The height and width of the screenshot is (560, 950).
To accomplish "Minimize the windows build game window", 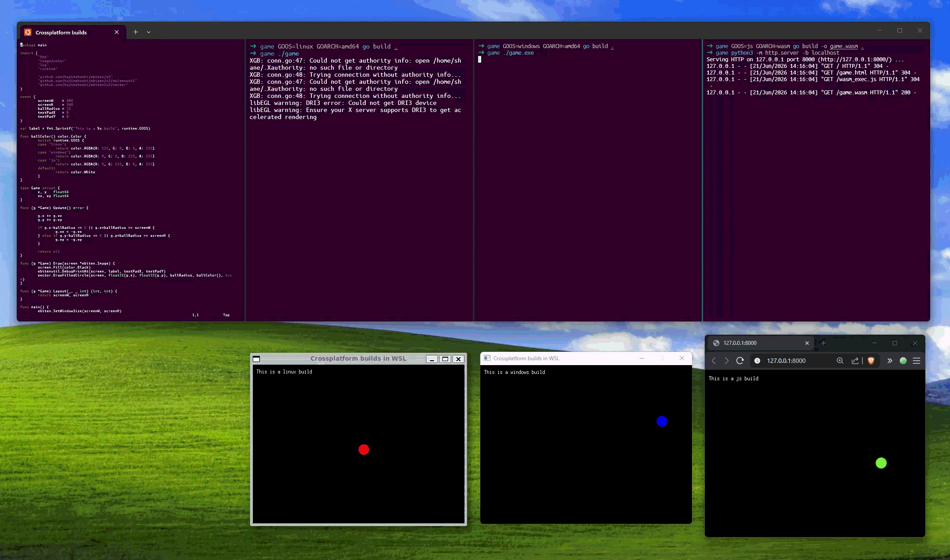I will (x=642, y=358).
